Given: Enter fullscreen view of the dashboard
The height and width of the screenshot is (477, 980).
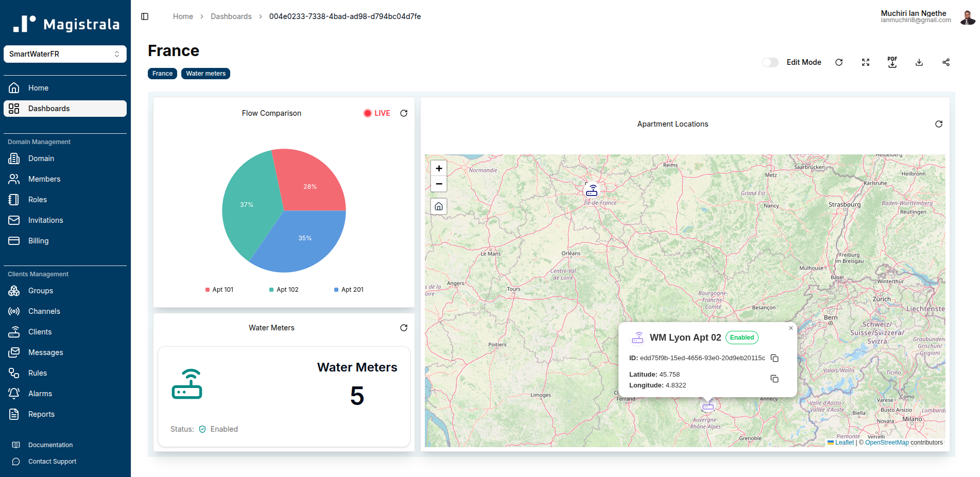Looking at the screenshot, I should pos(866,62).
